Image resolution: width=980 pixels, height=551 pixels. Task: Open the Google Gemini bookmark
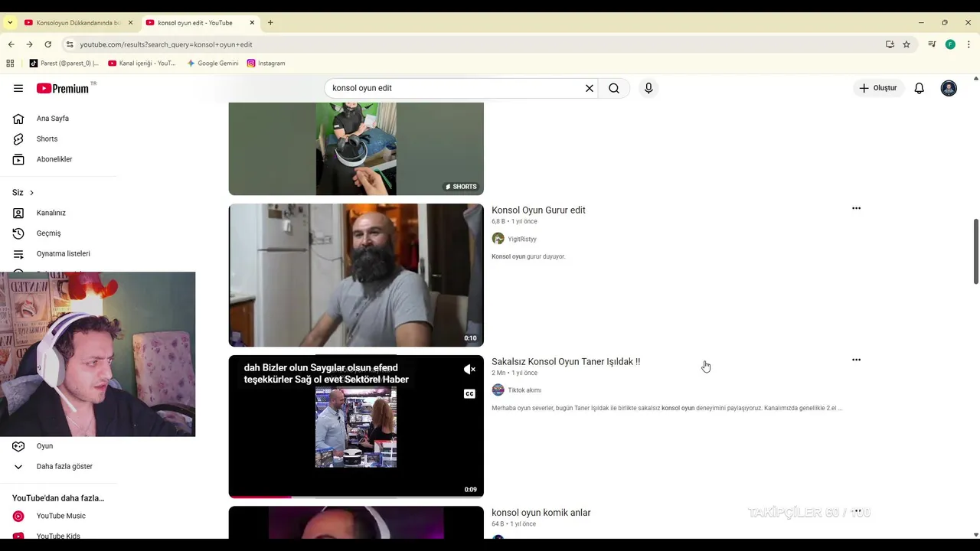tap(213, 64)
